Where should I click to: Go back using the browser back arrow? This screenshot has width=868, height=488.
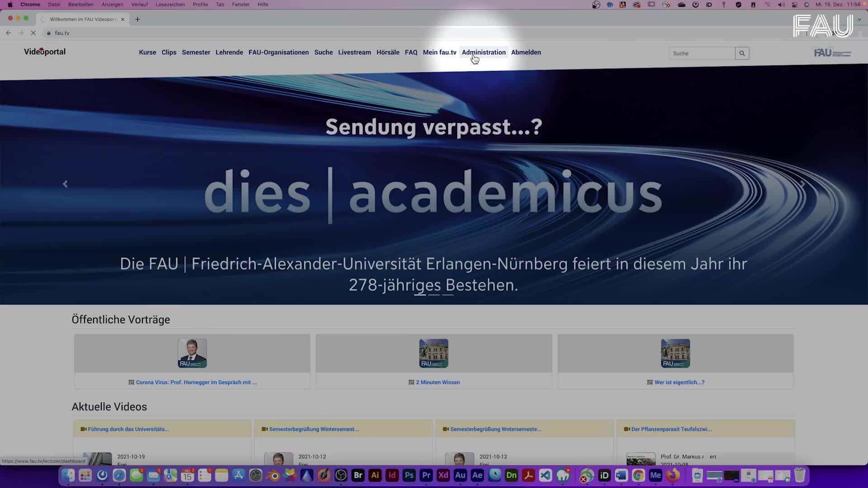[8, 33]
